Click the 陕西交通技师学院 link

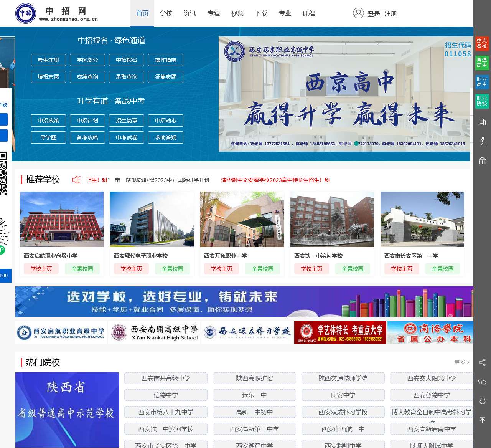(343, 378)
